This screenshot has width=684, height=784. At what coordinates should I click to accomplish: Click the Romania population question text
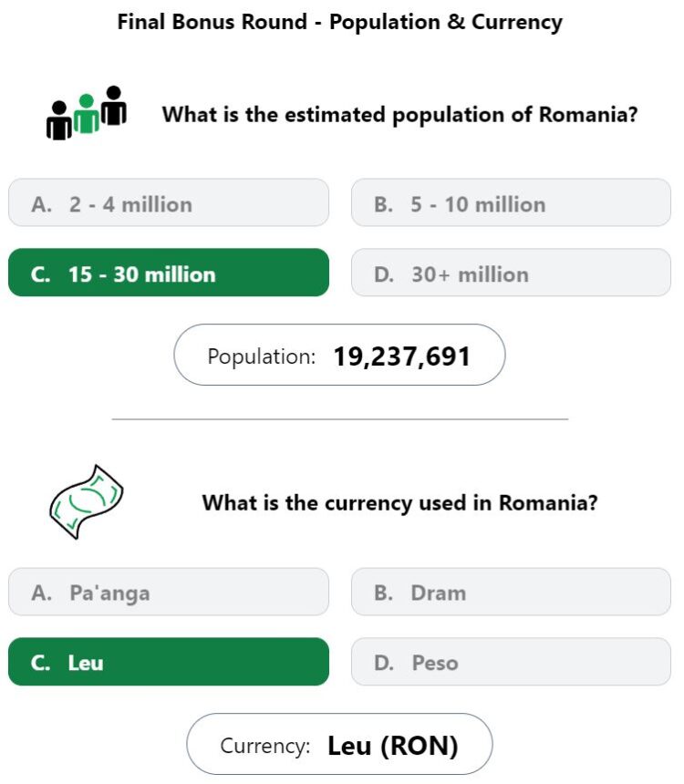(x=399, y=115)
